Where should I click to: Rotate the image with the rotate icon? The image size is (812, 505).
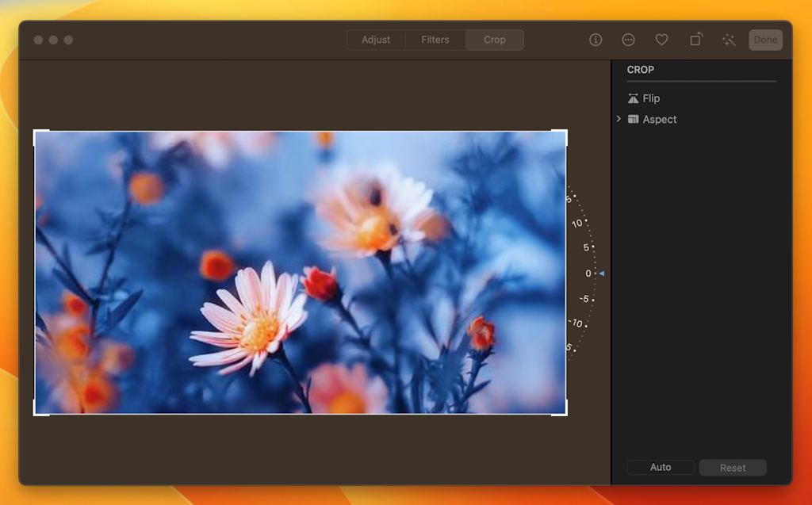point(695,40)
